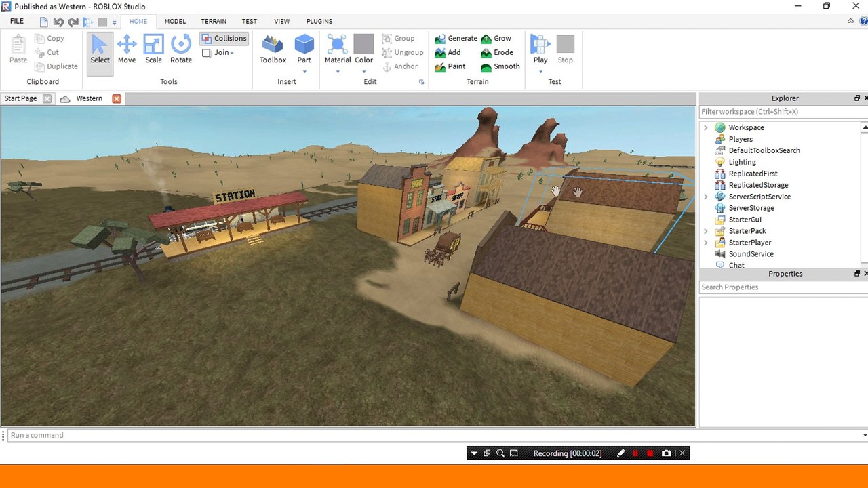Take a screenshot with the recorder camera icon
The width and height of the screenshot is (868, 488).
(666, 453)
